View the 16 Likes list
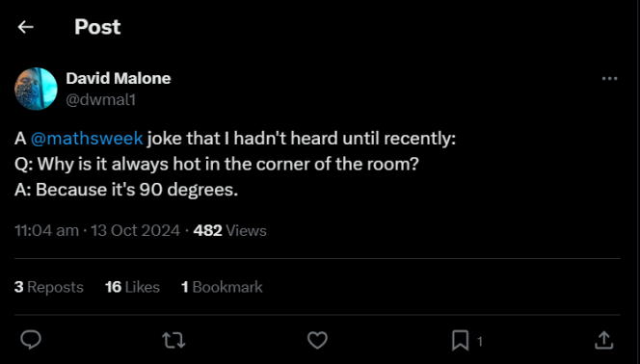Viewport: 640px width, 364px height. 132,287
